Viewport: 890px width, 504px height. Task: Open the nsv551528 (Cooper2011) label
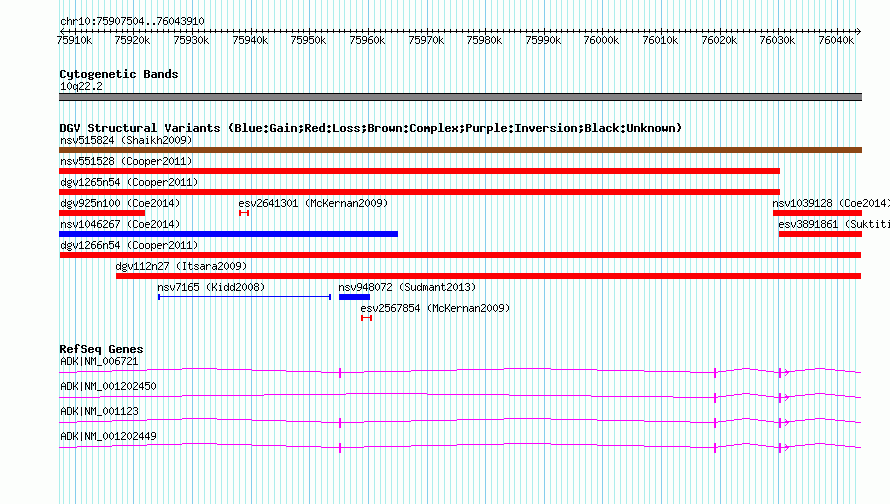pyautogui.click(x=126, y=161)
